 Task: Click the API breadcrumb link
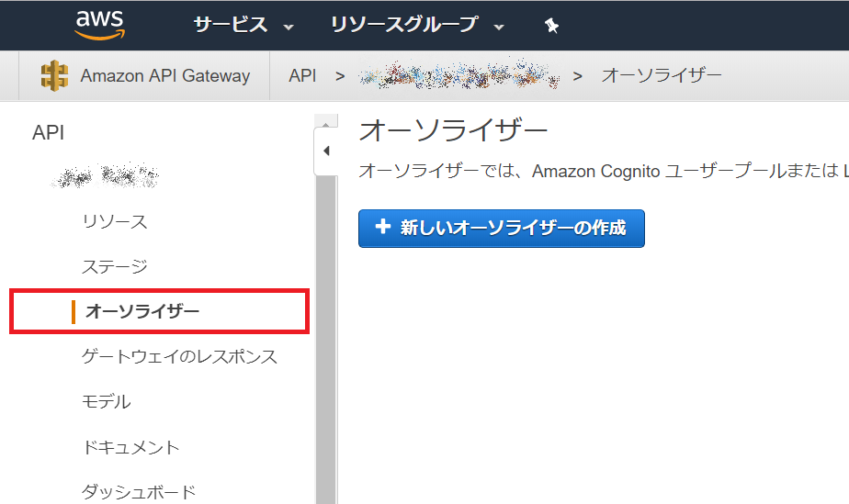click(x=302, y=75)
